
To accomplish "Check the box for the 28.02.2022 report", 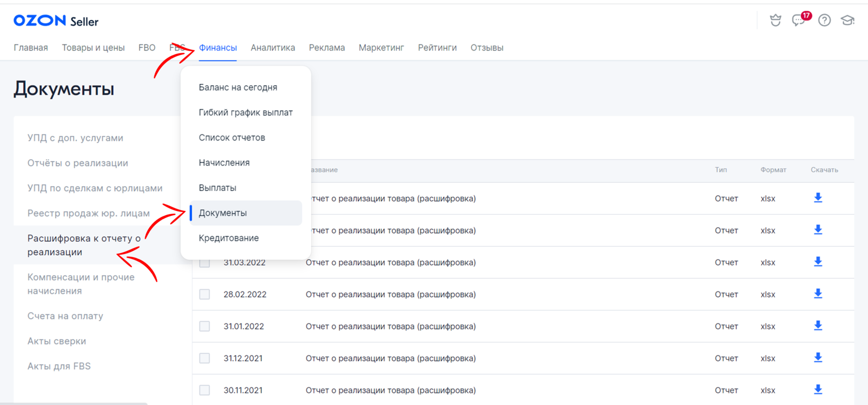I will point(205,294).
